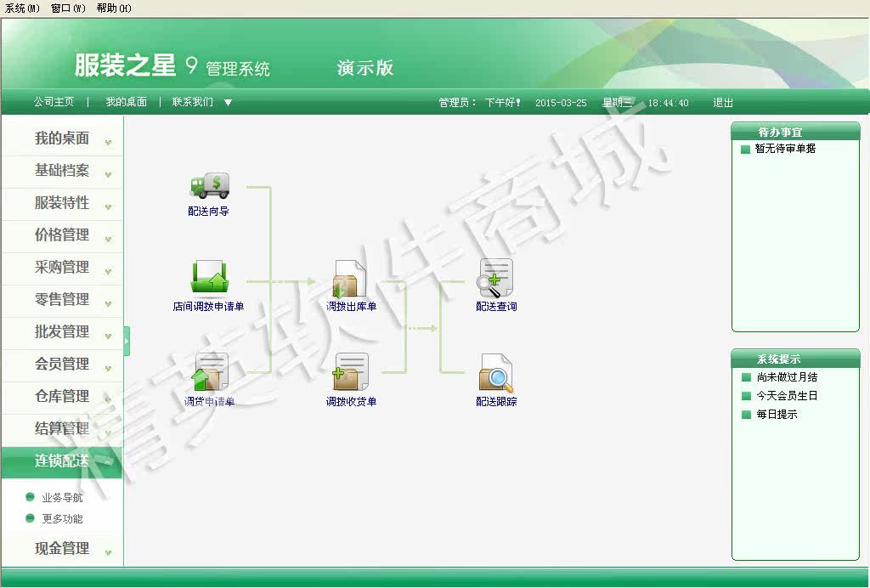
Task: Expand the 结算管理 sidebar section
Action: point(61,428)
